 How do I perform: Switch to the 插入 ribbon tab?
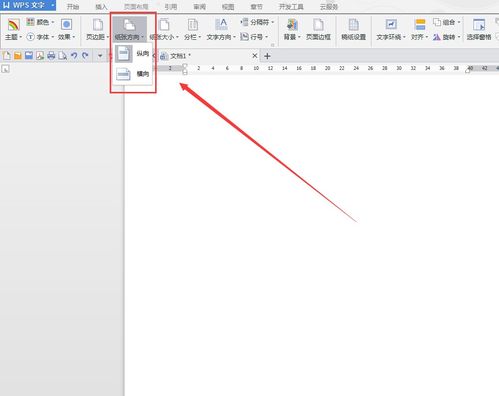101,7
